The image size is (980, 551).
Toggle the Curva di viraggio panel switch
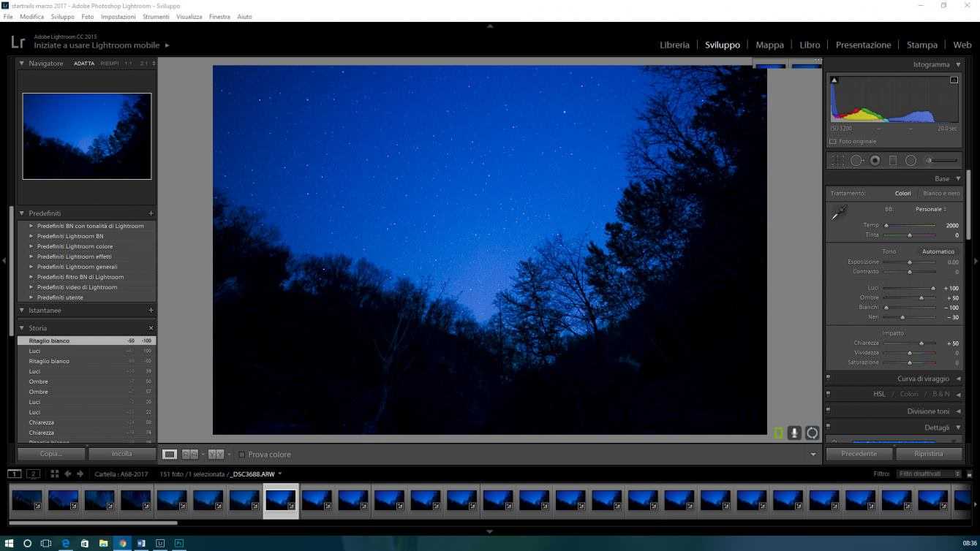point(828,378)
